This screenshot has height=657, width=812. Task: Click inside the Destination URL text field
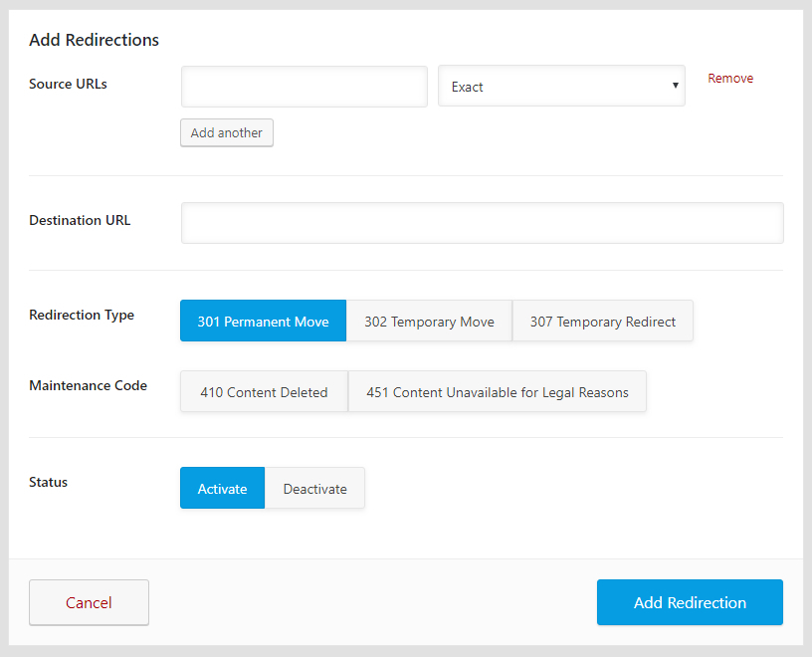482,222
